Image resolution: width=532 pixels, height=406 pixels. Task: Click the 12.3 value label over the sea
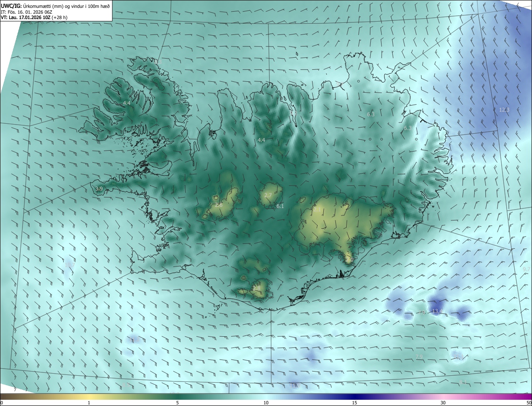(x=504, y=110)
